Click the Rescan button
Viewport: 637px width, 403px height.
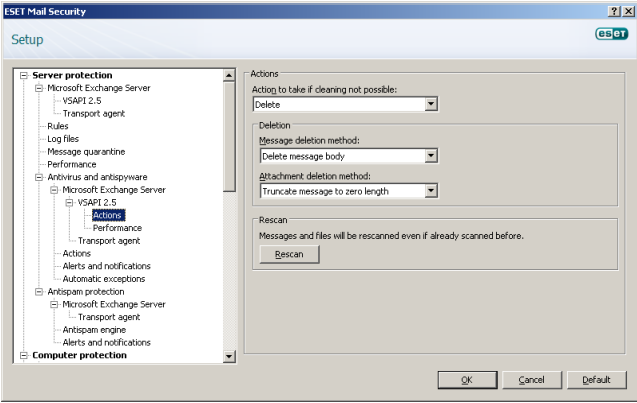[x=289, y=254]
